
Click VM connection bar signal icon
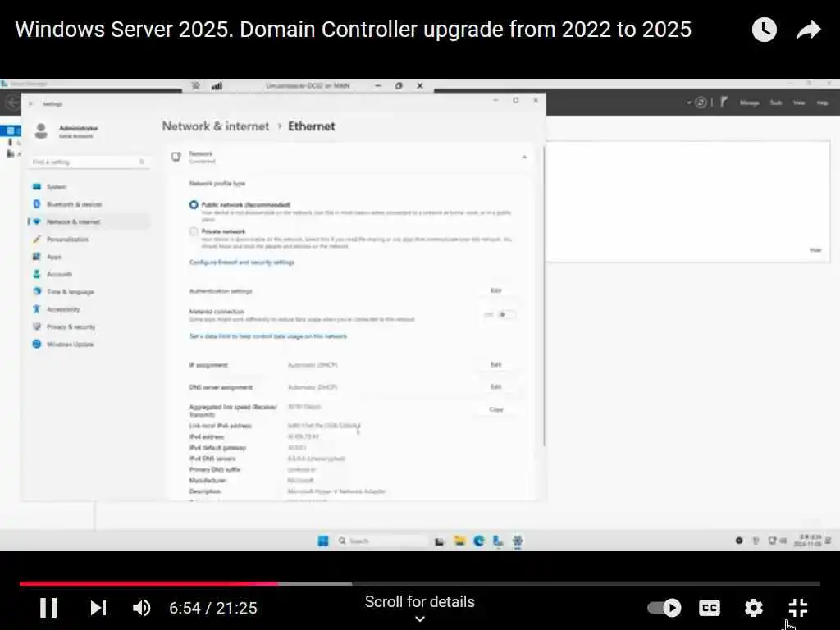pos(217,86)
